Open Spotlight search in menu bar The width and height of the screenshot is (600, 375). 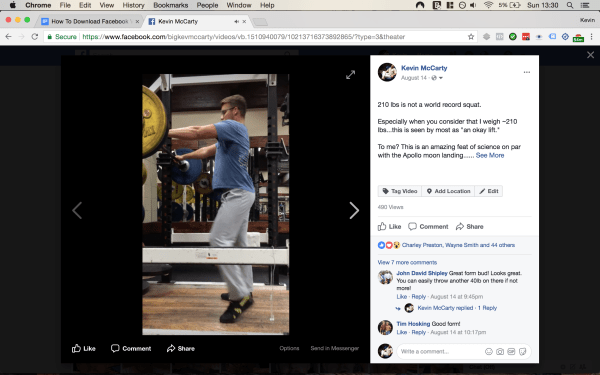(570, 5)
